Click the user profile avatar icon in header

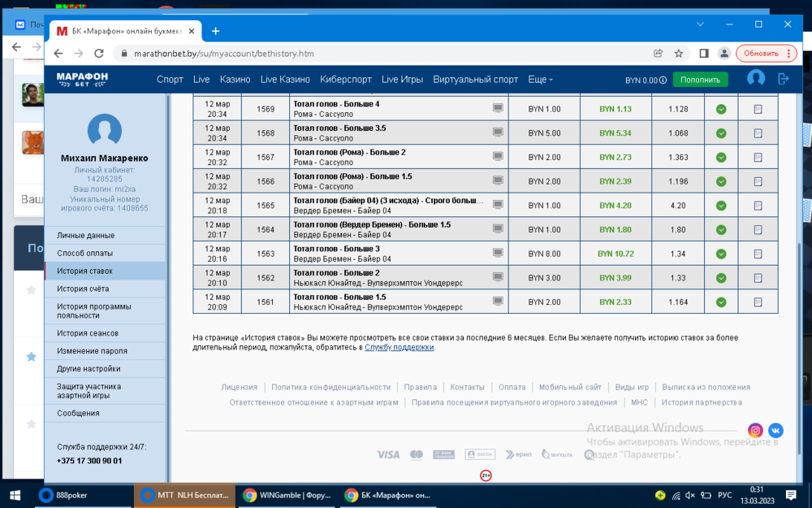click(756, 79)
